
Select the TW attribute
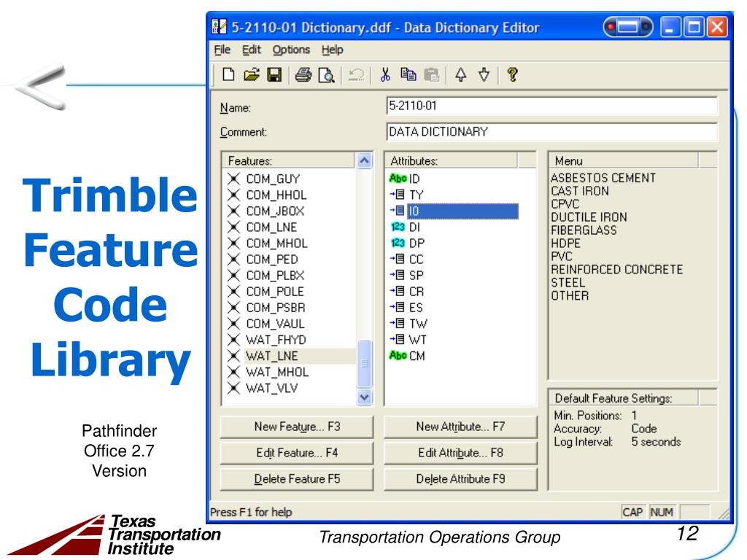tap(418, 324)
